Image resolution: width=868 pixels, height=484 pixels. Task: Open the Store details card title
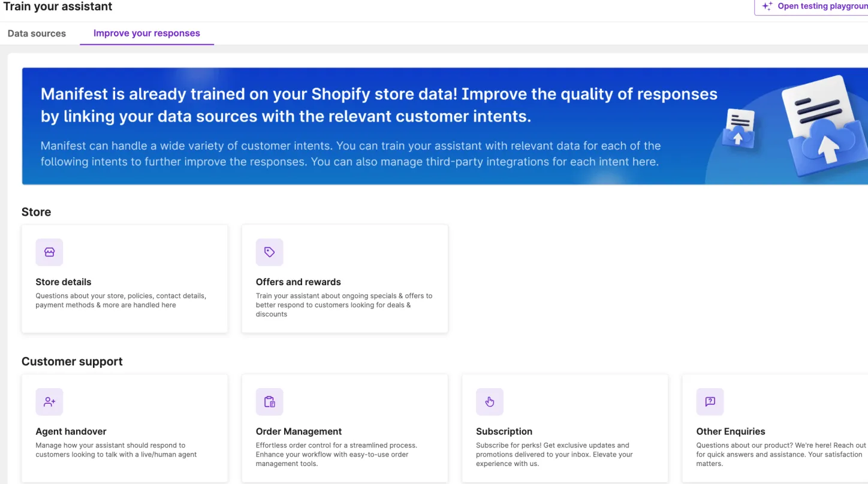click(64, 282)
